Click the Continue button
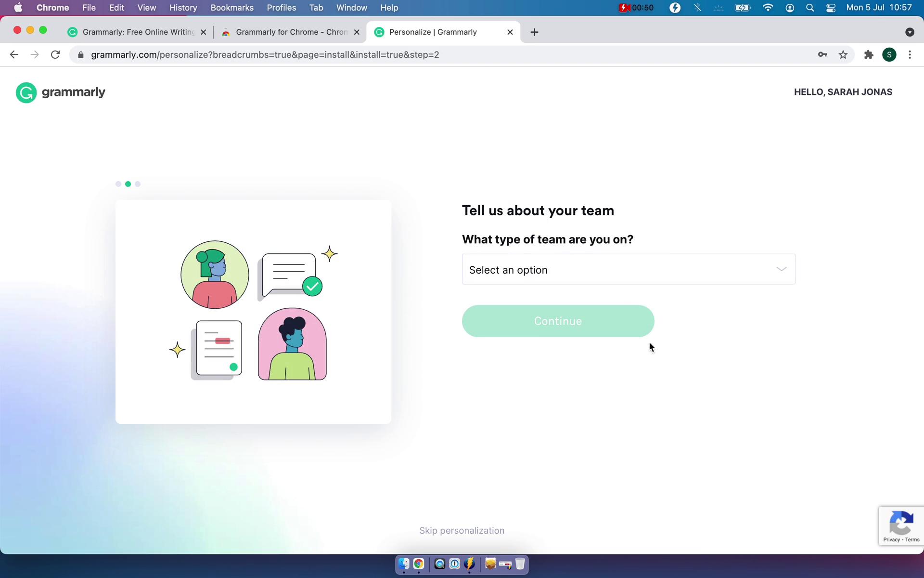 click(558, 321)
